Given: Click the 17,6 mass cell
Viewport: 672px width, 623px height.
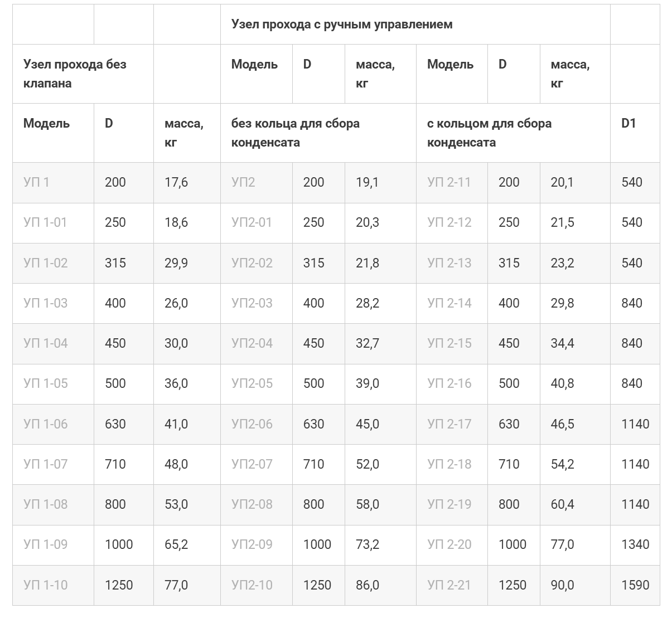Looking at the screenshot, I should click(176, 182).
